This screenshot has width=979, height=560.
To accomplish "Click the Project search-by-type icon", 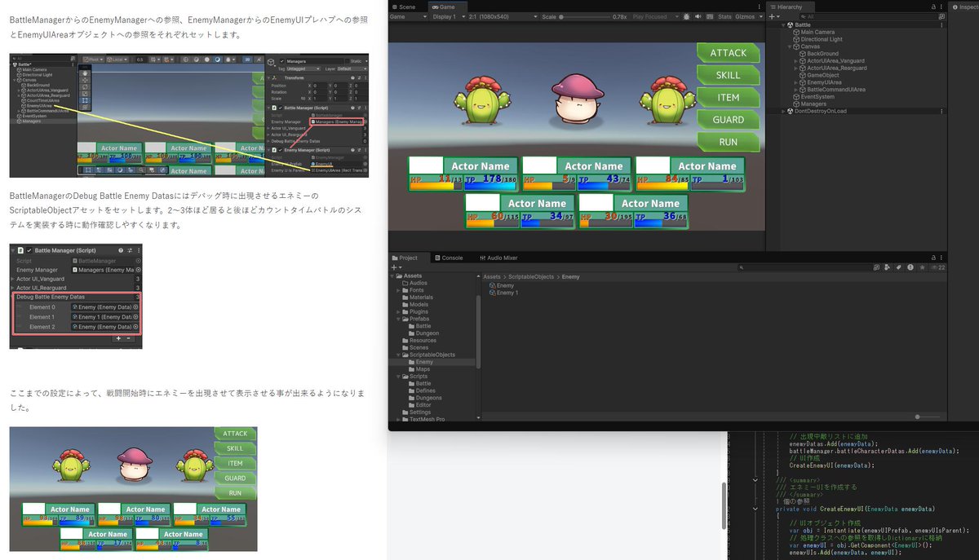I will [888, 267].
